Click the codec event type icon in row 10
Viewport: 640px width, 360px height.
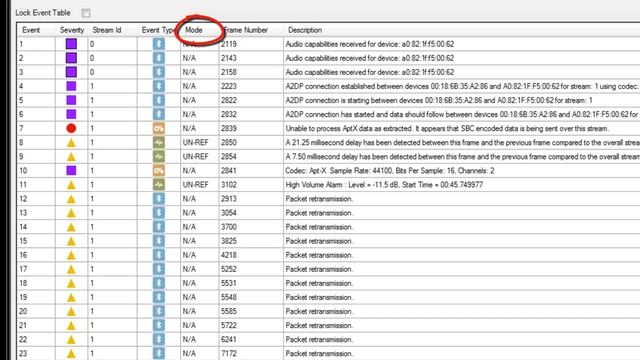(x=159, y=171)
